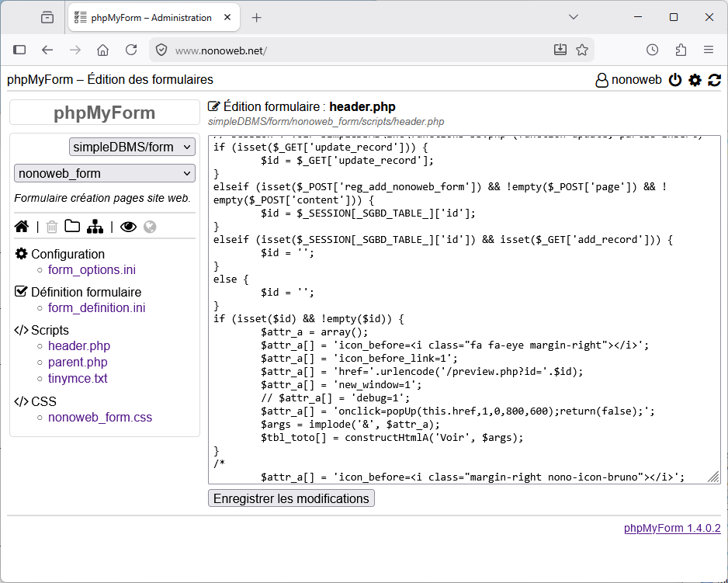Click the sitemap hierarchy icon
728x583 pixels.
click(95, 227)
